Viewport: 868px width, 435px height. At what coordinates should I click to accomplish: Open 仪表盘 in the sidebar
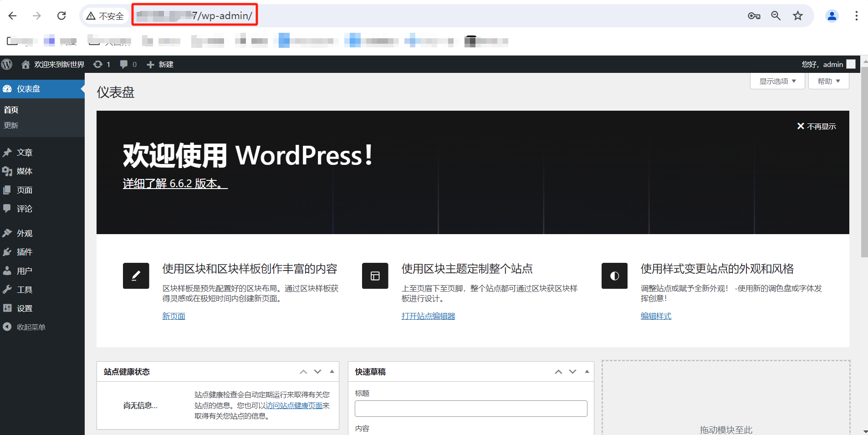(42, 89)
